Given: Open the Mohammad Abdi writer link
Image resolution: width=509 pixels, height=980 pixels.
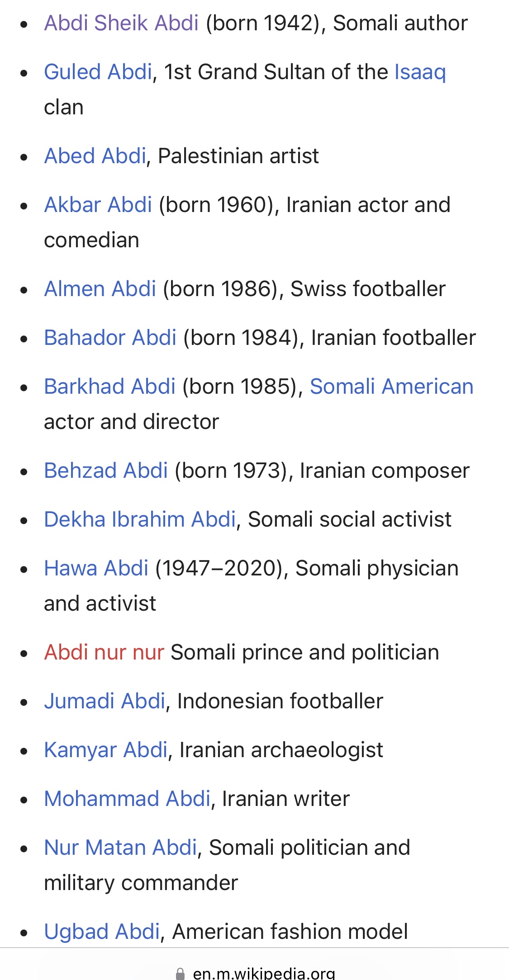Looking at the screenshot, I should point(127,799).
